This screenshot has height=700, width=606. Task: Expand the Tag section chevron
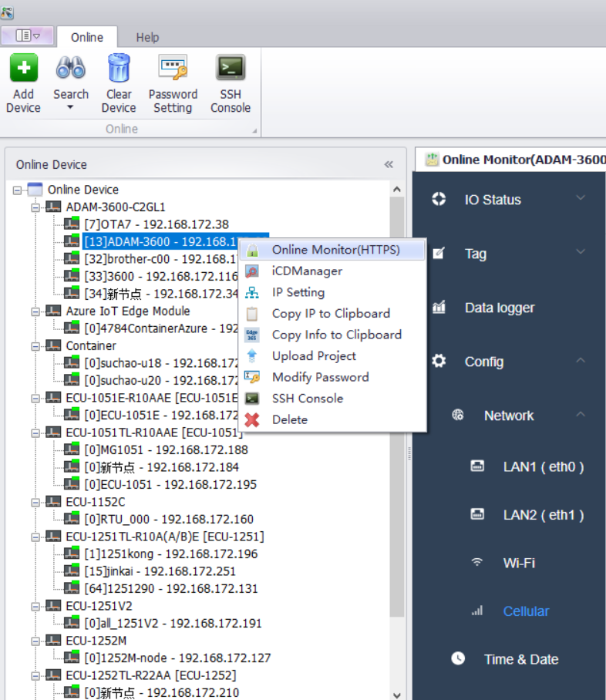pyautogui.click(x=581, y=253)
